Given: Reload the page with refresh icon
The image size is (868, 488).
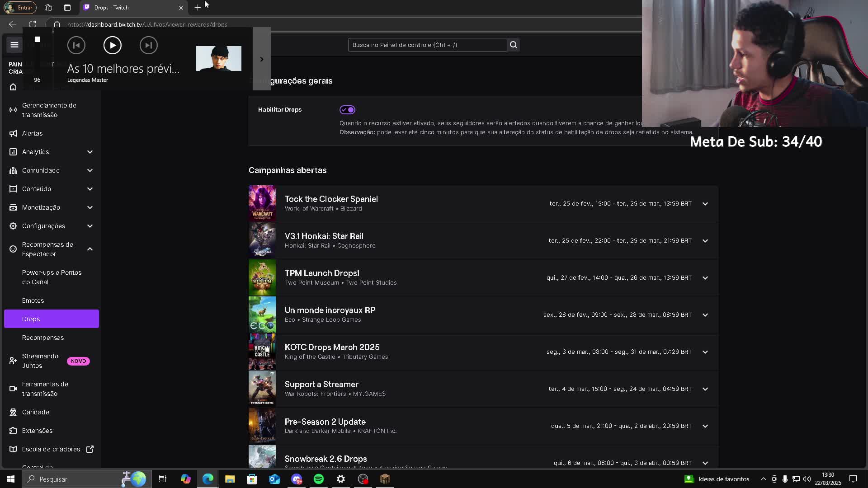Looking at the screenshot, I should 33,24.
